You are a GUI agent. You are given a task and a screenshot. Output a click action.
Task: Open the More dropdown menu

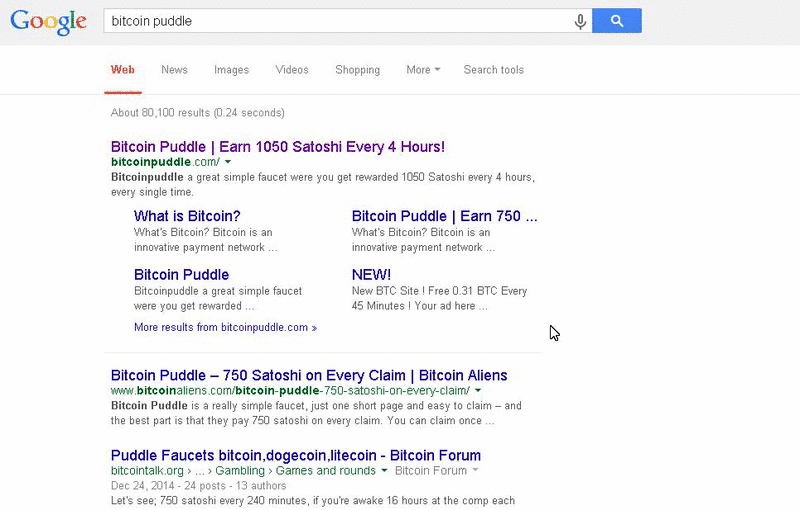click(x=423, y=70)
